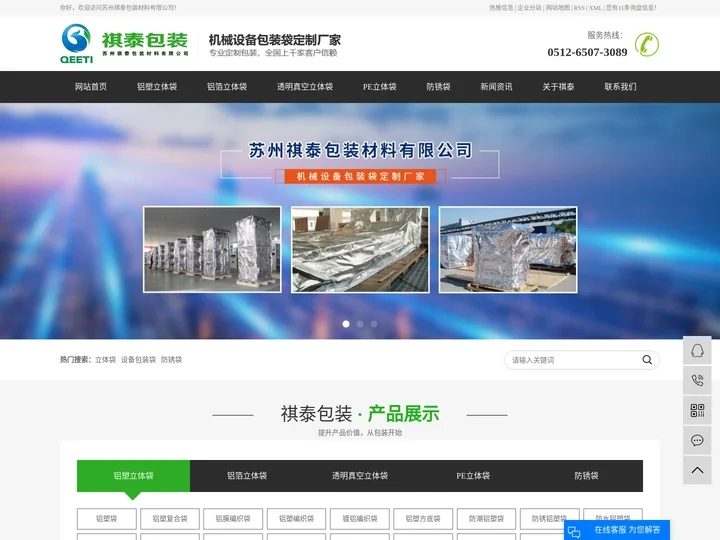Open the message chat bubble sidebar icon
The width and height of the screenshot is (720, 540).
pyautogui.click(x=697, y=440)
